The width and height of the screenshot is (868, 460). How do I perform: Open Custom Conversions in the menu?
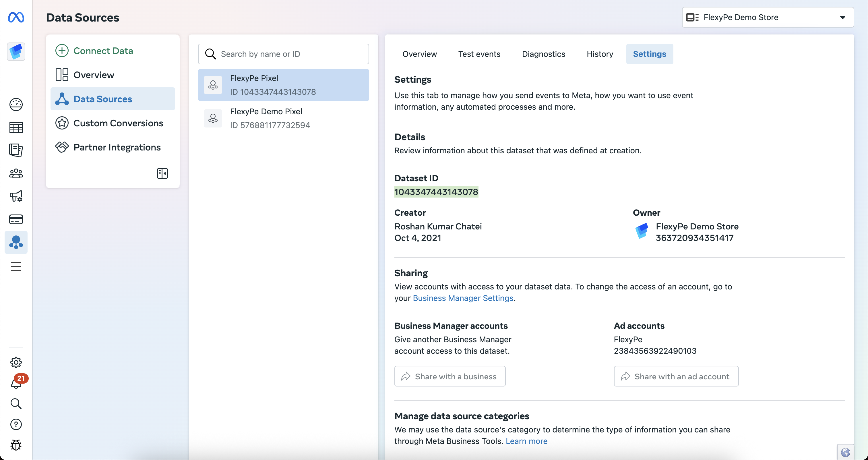(x=118, y=123)
